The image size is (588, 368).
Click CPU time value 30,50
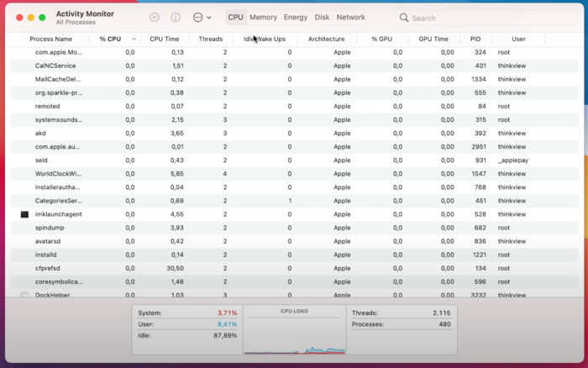click(x=175, y=268)
